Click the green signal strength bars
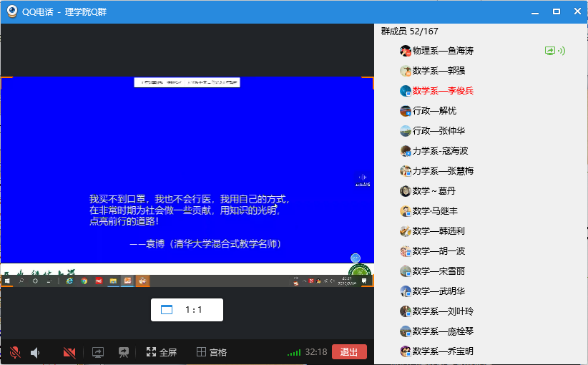This screenshot has width=588, height=365. pyautogui.click(x=293, y=352)
